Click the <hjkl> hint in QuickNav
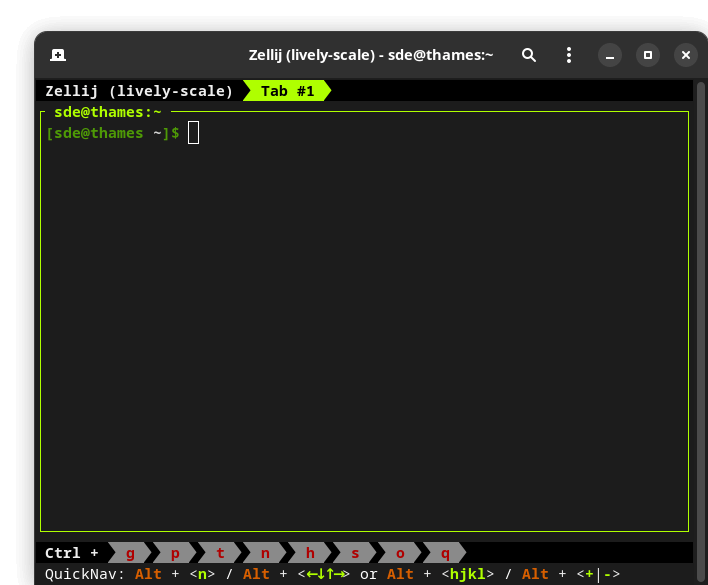Screen dimensions: 708x585 467,574
